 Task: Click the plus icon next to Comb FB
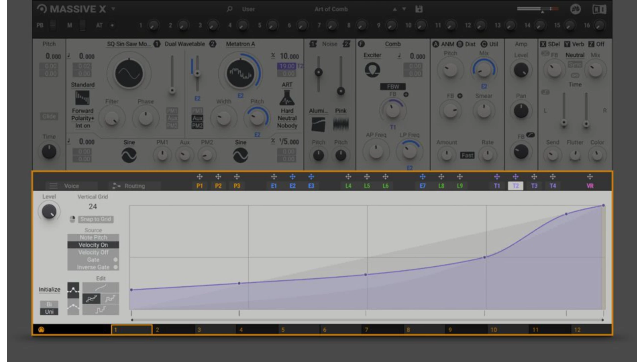[406, 95]
